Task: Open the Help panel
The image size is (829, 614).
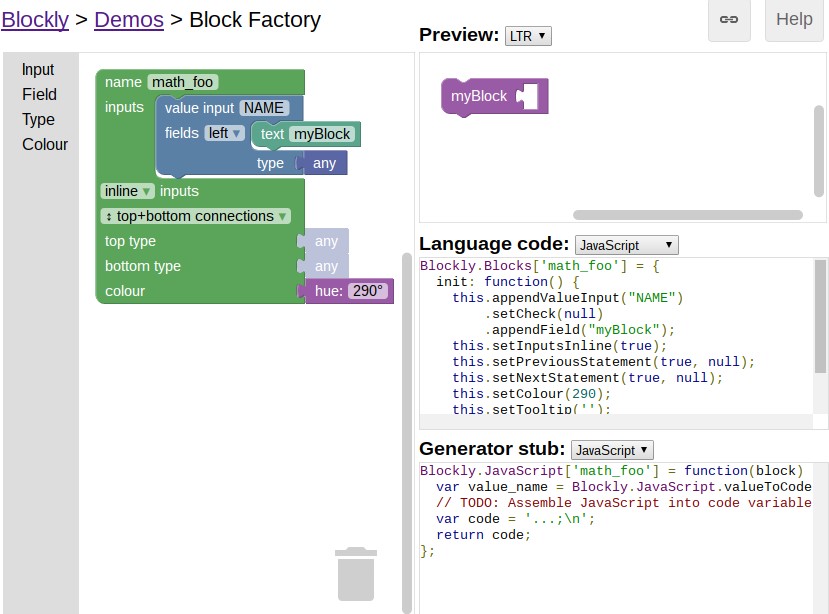Action: point(794,19)
